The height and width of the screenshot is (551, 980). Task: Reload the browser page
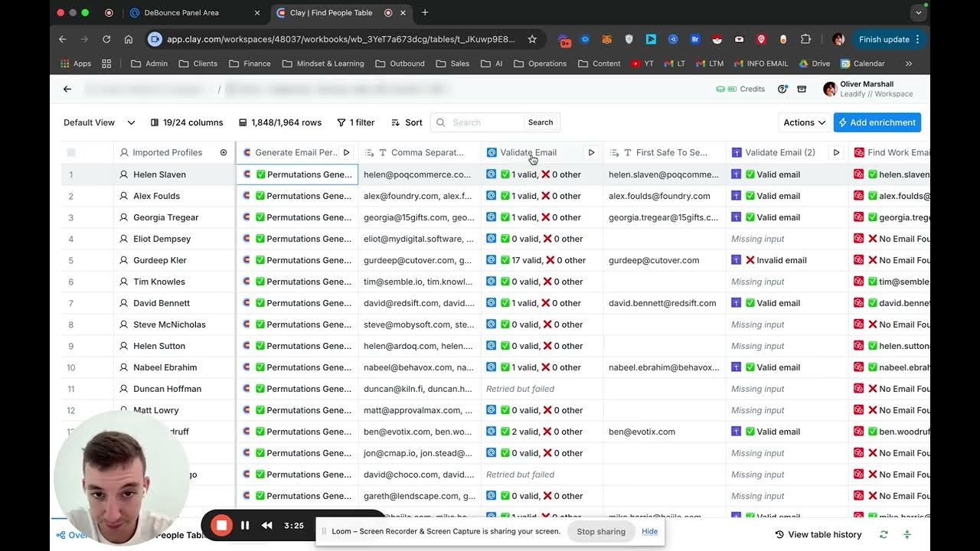coord(106,39)
